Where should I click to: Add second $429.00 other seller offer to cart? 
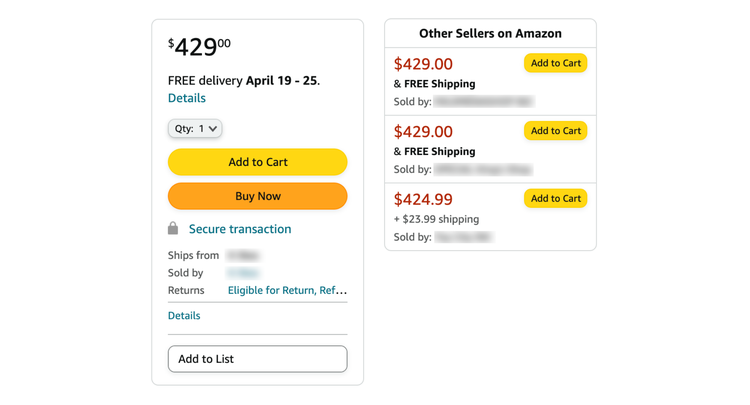click(x=555, y=131)
